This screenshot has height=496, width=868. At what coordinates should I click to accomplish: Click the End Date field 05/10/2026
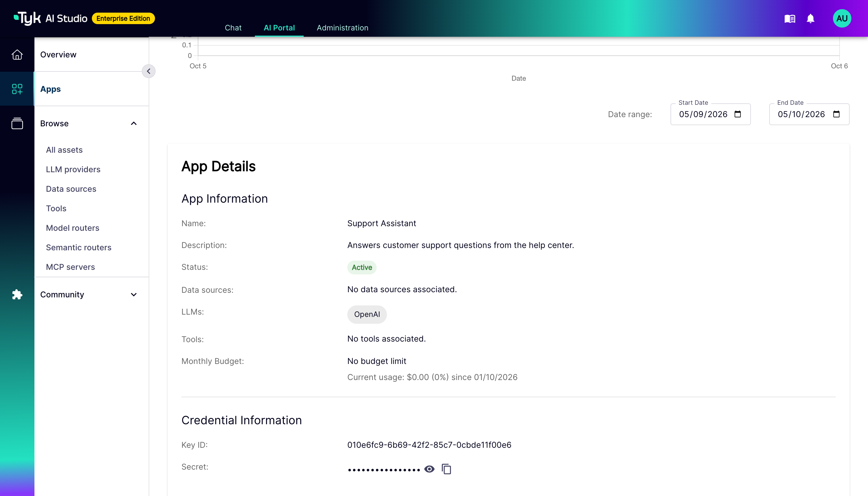click(809, 114)
